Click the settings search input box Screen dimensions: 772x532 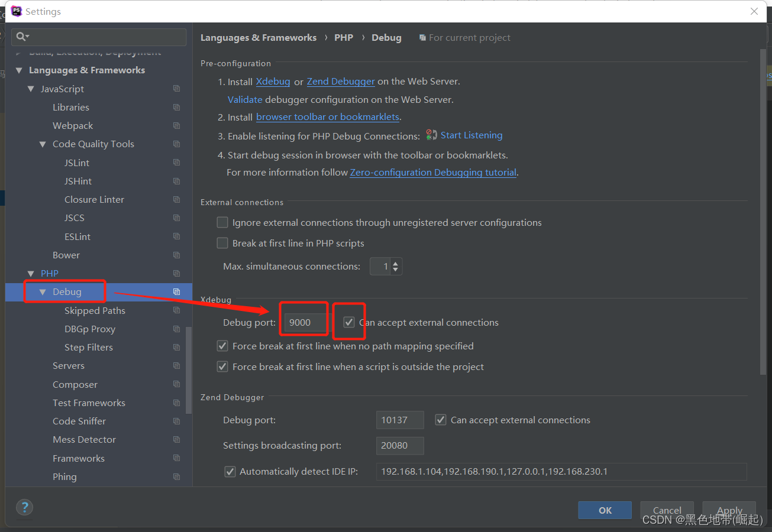(x=99, y=37)
